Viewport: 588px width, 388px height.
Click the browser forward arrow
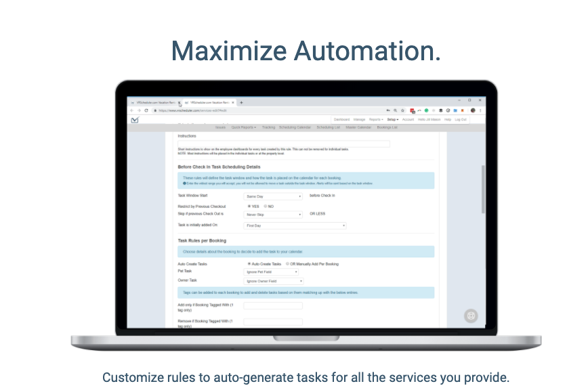[x=139, y=110]
